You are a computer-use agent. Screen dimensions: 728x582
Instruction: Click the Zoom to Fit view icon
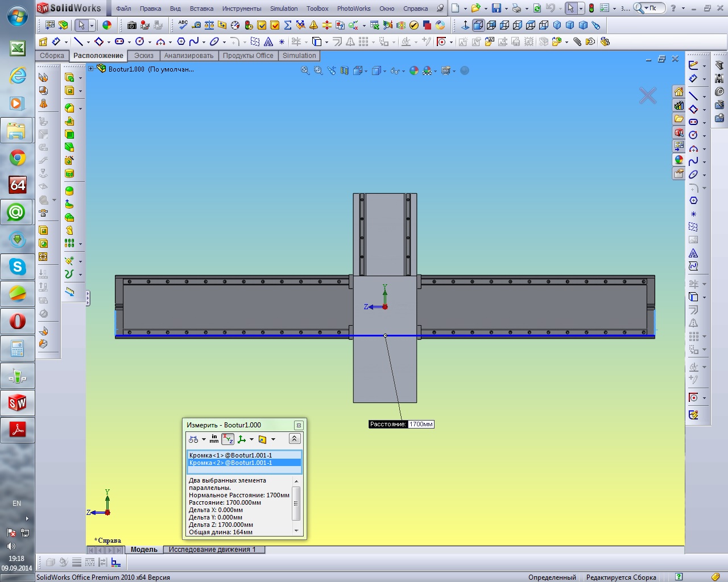305,70
